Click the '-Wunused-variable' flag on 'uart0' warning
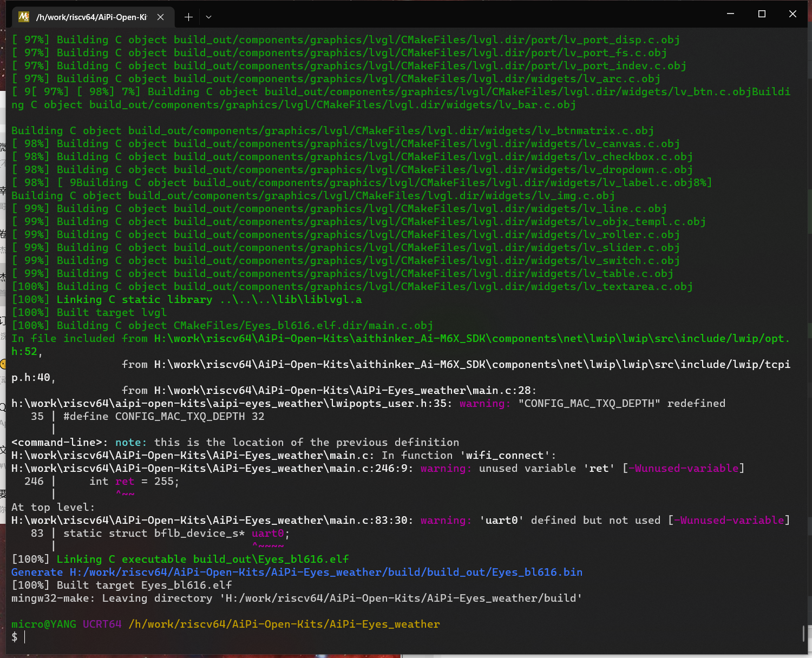 [x=729, y=520]
